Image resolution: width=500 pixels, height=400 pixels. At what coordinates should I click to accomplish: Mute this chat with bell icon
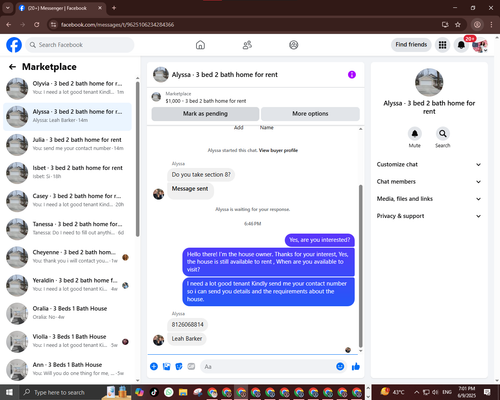point(415,134)
